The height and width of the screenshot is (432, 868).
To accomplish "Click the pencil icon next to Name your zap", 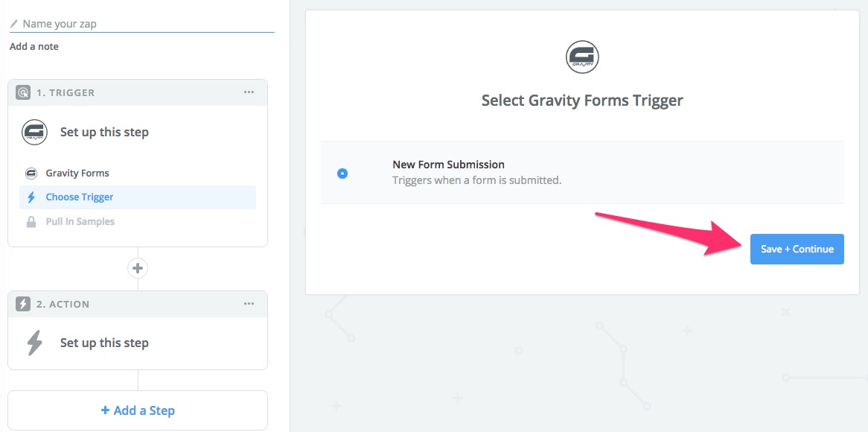I will pyautogui.click(x=14, y=24).
